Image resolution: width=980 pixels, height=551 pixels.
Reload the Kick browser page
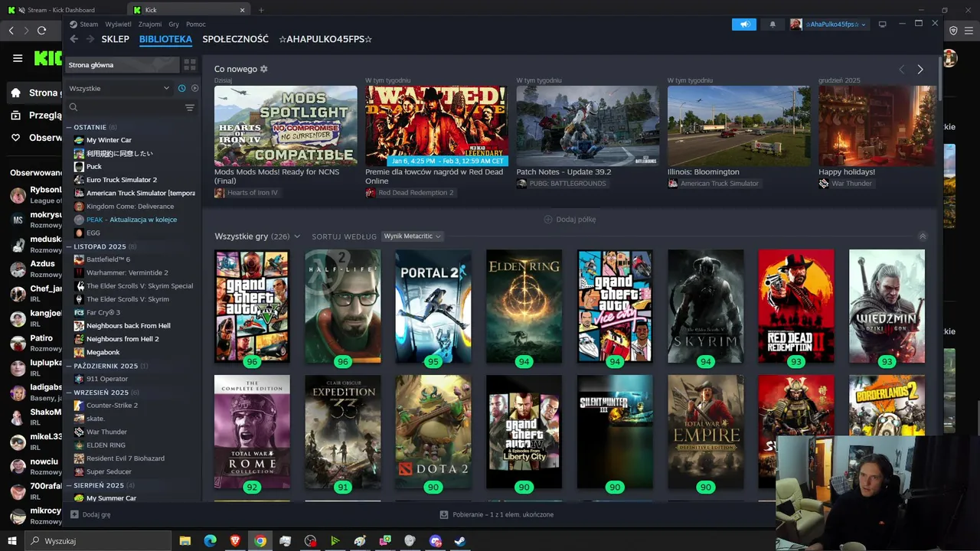(x=41, y=31)
